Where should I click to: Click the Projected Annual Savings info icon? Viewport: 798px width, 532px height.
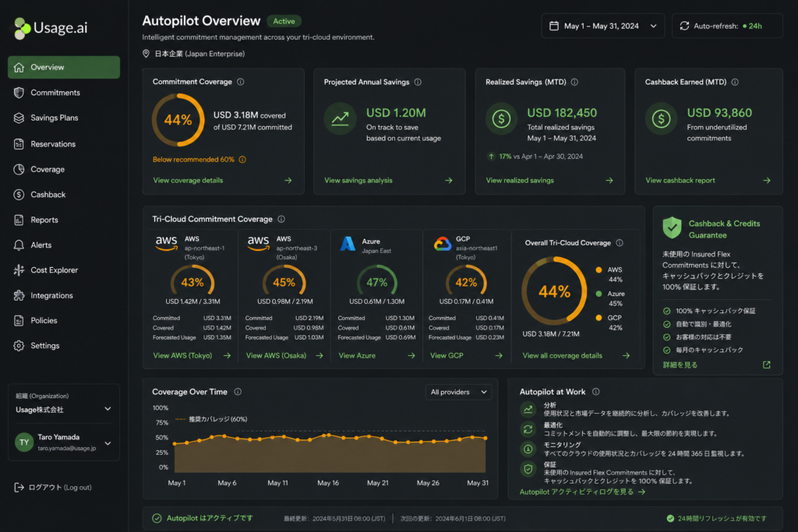tap(418, 82)
